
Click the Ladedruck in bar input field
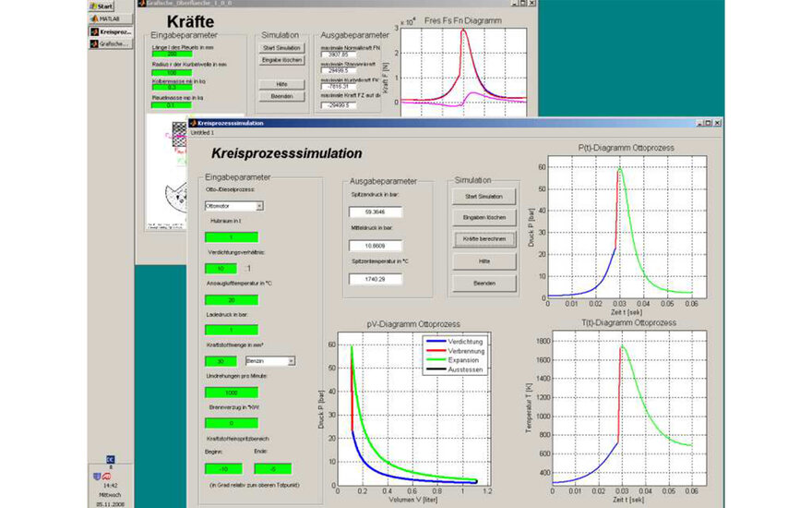[x=232, y=330]
